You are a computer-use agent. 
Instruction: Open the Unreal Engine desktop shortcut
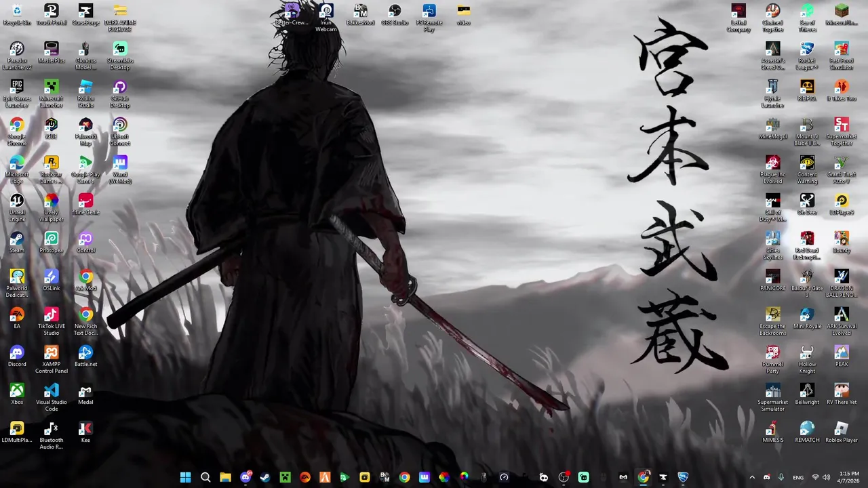coord(17,208)
